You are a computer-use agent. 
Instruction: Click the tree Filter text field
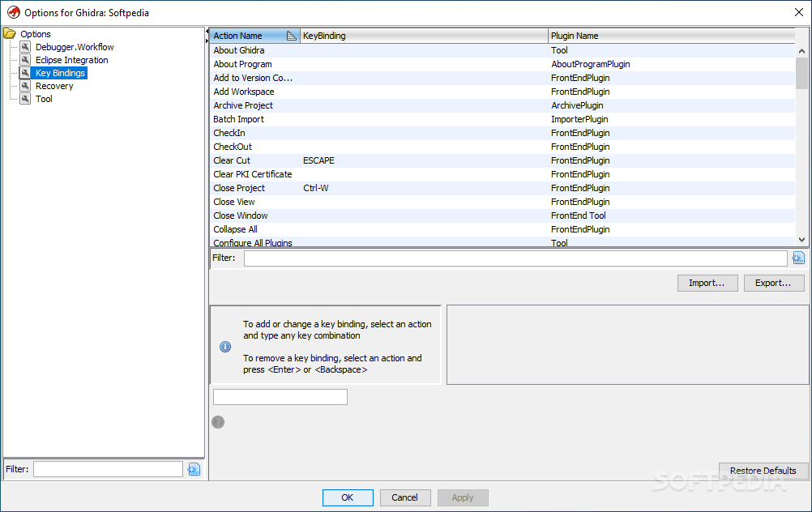coord(109,469)
